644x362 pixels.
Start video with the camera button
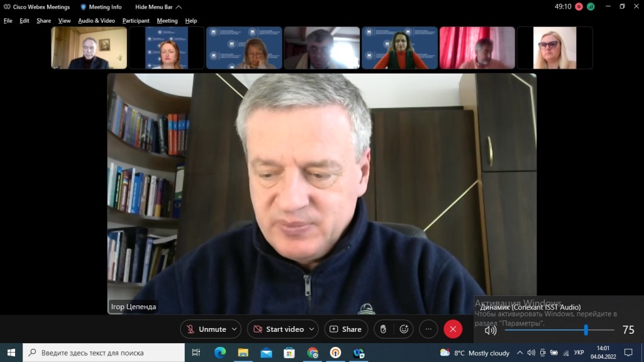point(277,329)
